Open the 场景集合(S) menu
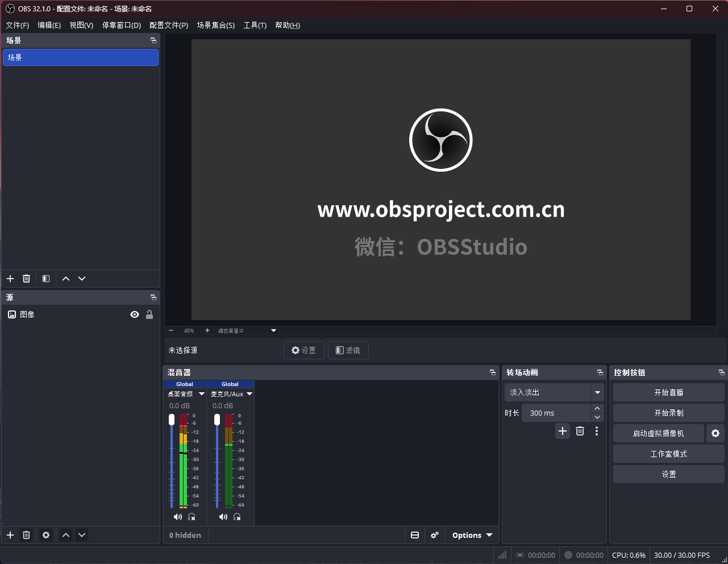Viewport: 728px width, 564px height. (215, 25)
